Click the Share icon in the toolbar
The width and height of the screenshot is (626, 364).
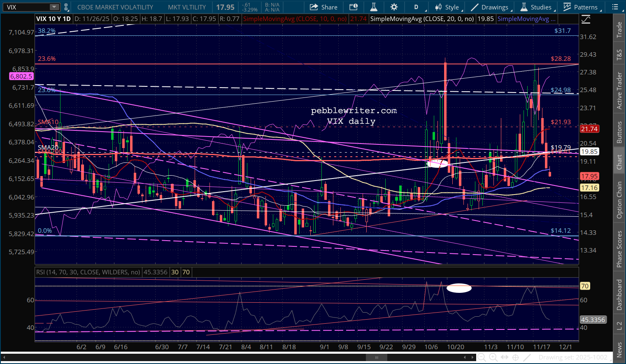pyautogui.click(x=323, y=7)
